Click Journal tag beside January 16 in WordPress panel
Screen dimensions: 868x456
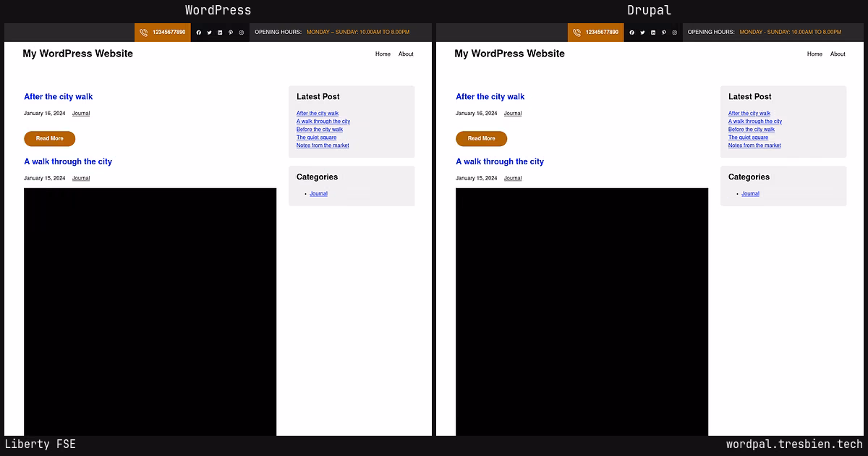[81, 114]
